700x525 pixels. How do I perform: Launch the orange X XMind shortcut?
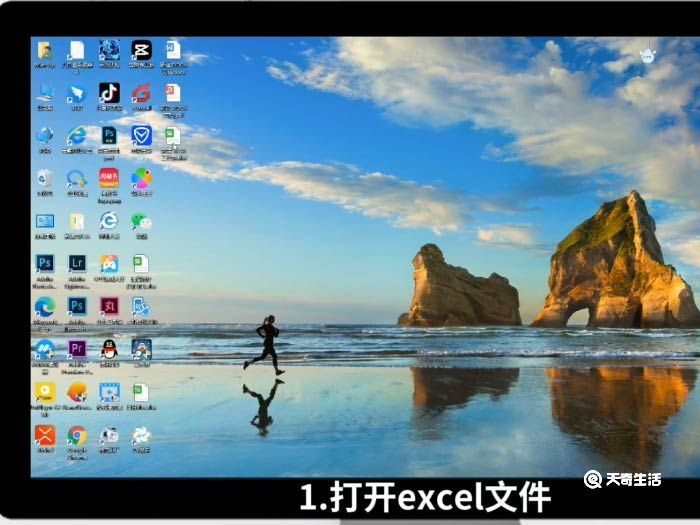45,436
